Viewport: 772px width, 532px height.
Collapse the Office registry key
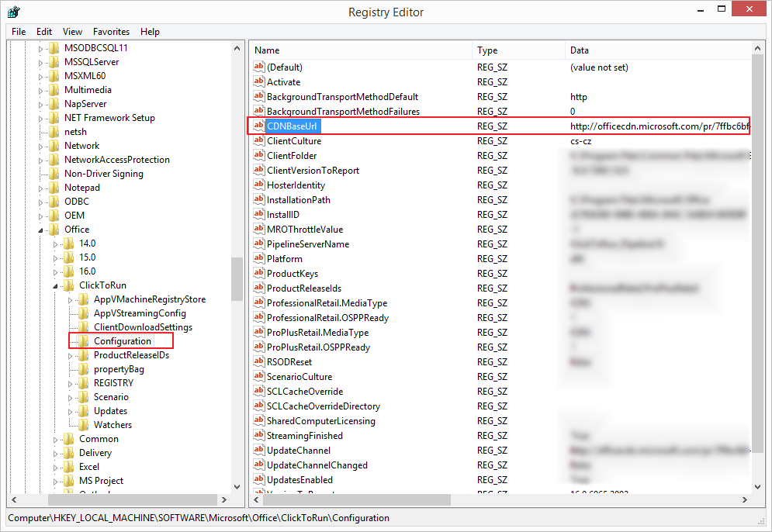pyautogui.click(x=41, y=230)
